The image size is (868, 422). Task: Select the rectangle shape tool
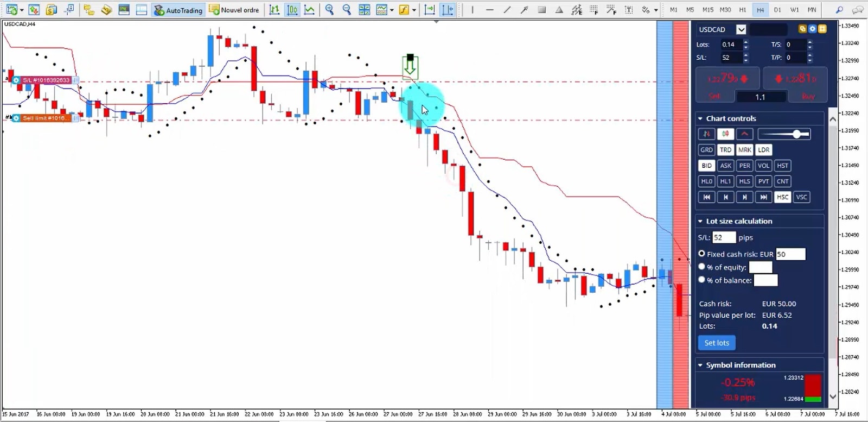click(x=541, y=10)
